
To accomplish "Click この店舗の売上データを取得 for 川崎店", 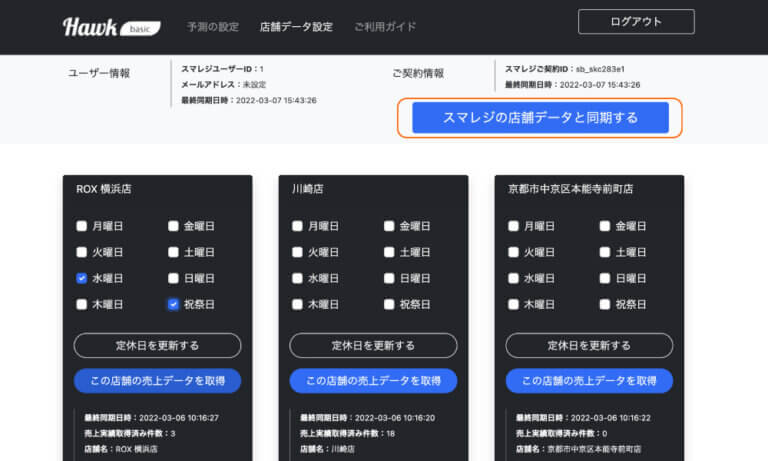I will [x=373, y=381].
